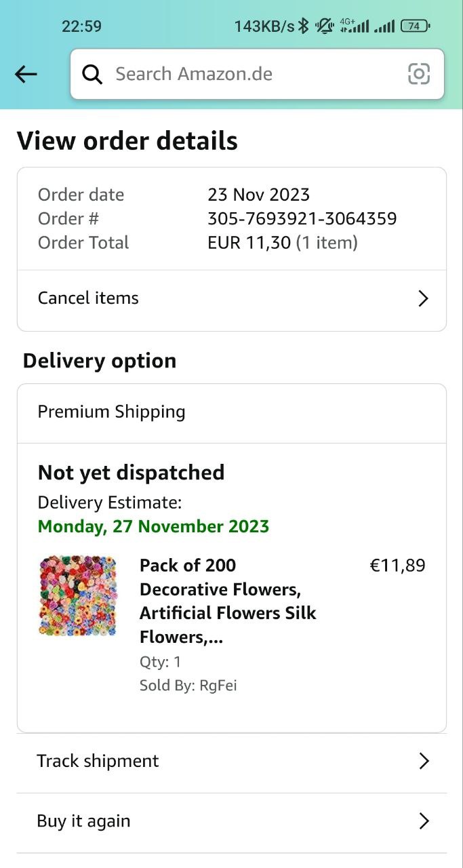Tap the search magnifier icon

(92, 74)
